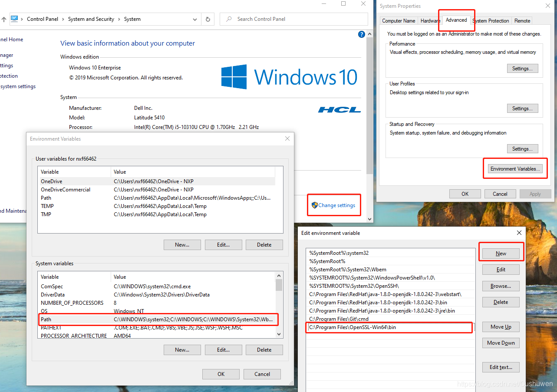Select system Path variable row
Viewport: 557px width, 392px height.
click(x=156, y=320)
